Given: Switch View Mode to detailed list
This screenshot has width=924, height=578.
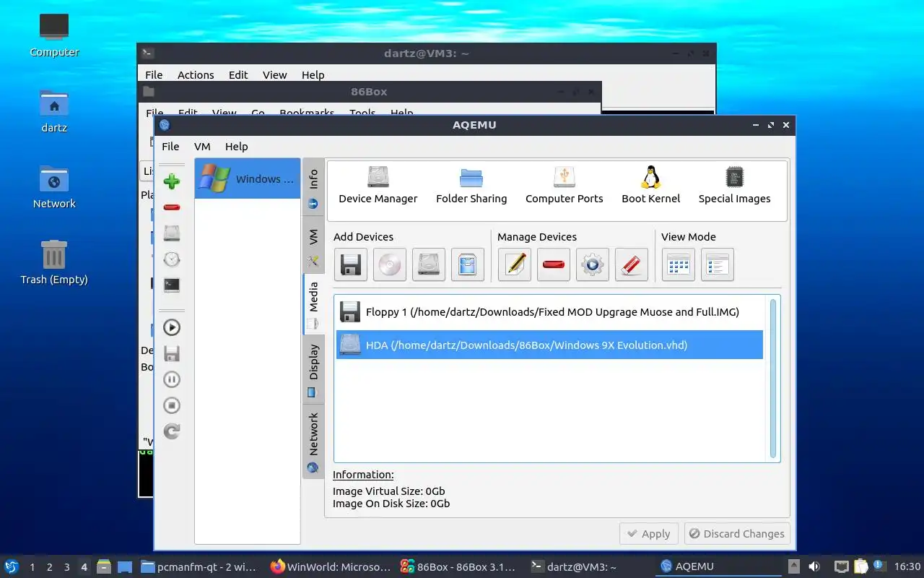Looking at the screenshot, I should click(x=718, y=264).
